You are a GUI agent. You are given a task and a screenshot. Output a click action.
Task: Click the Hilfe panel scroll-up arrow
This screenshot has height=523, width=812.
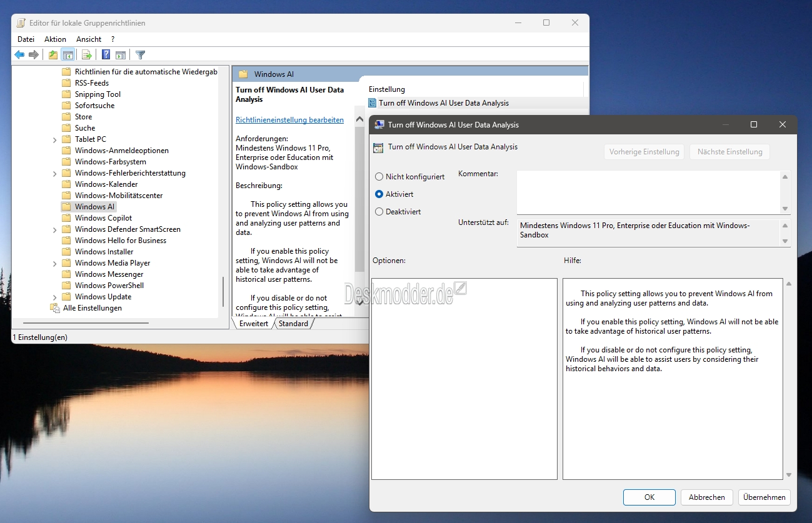point(789,284)
